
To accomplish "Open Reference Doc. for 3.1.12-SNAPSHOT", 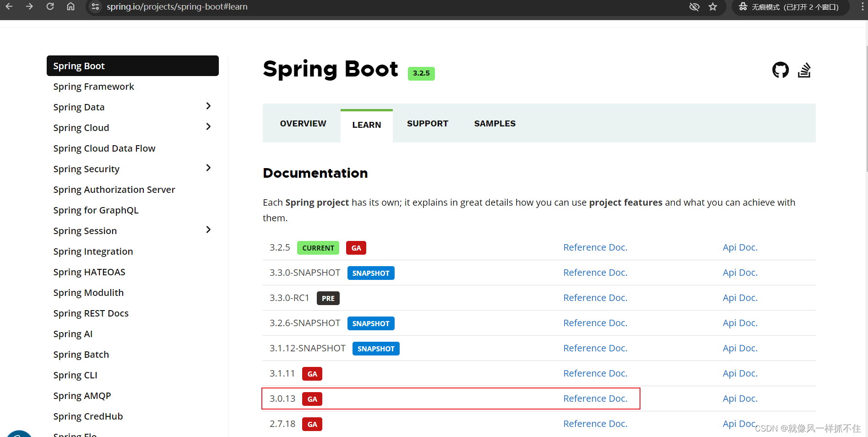I will [595, 348].
